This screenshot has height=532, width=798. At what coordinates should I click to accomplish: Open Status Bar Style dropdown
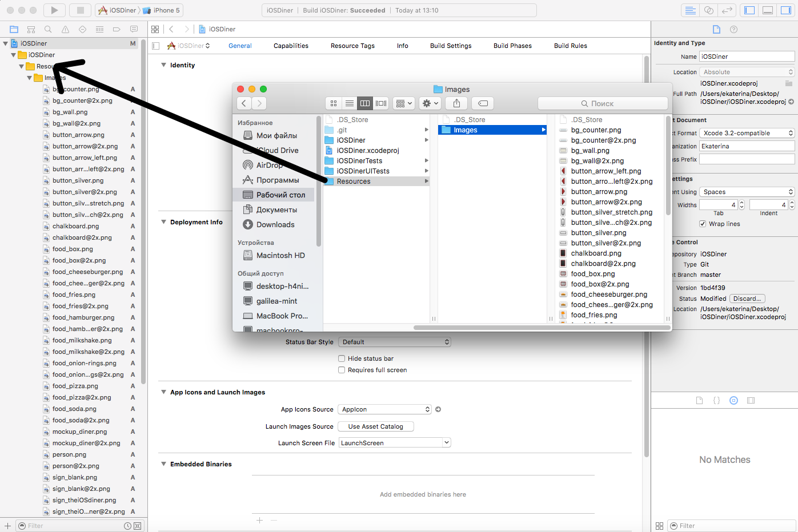coord(395,342)
